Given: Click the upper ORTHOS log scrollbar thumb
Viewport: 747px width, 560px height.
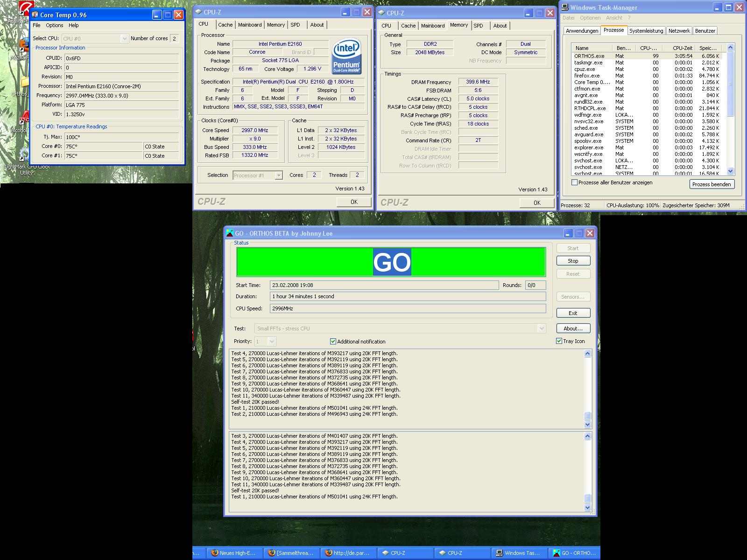Looking at the screenshot, I should tap(587, 416).
